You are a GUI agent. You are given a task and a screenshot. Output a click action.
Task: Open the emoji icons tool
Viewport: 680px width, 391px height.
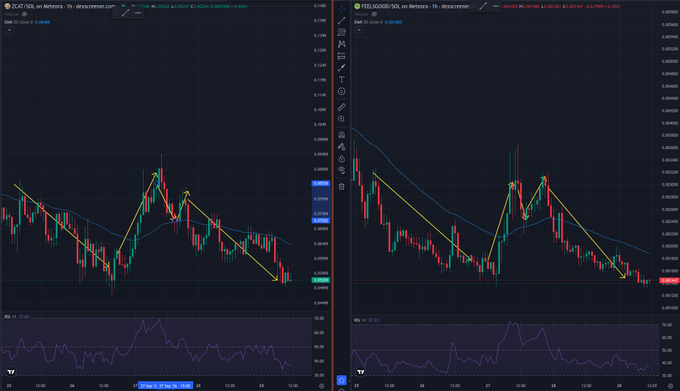(342, 91)
